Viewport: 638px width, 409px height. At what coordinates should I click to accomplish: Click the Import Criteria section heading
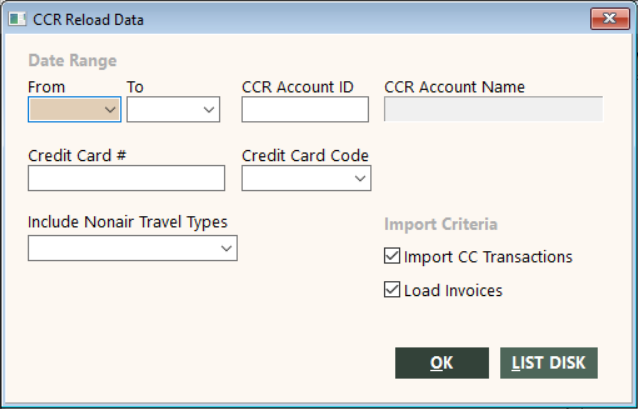(x=441, y=224)
